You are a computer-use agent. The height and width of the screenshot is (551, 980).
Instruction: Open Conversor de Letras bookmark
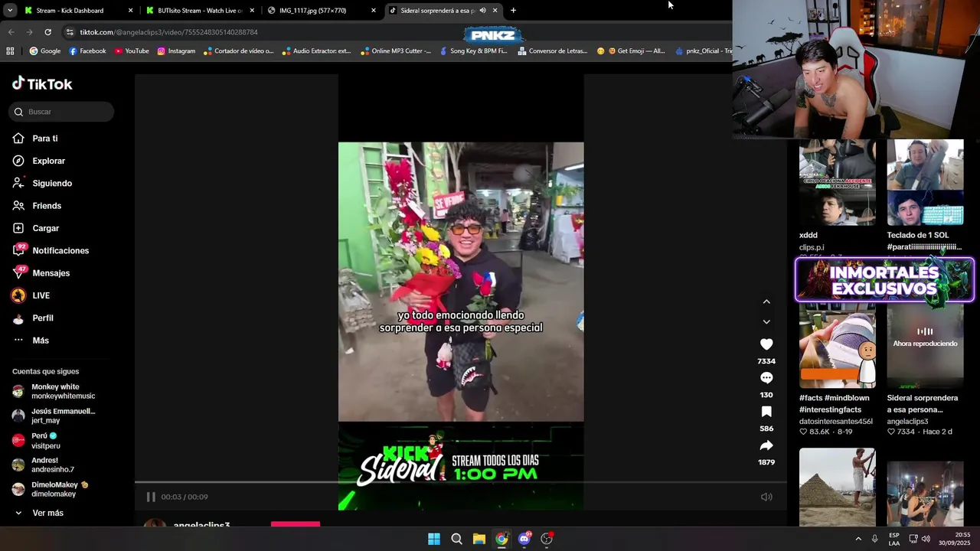[553, 51]
